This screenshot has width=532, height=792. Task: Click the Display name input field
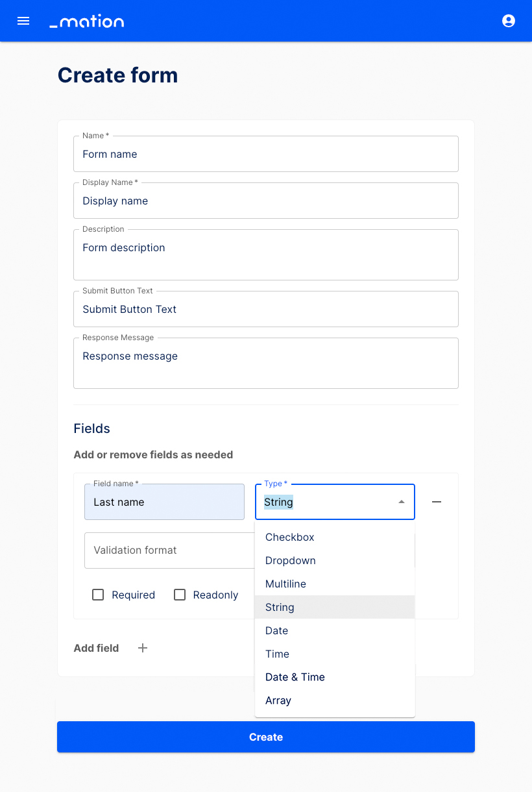[266, 201]
